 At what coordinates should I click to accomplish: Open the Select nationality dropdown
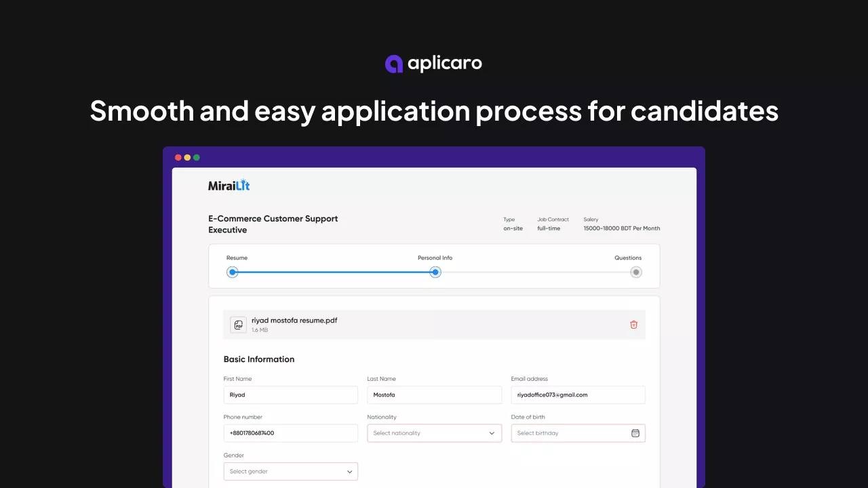pos(427,433)
